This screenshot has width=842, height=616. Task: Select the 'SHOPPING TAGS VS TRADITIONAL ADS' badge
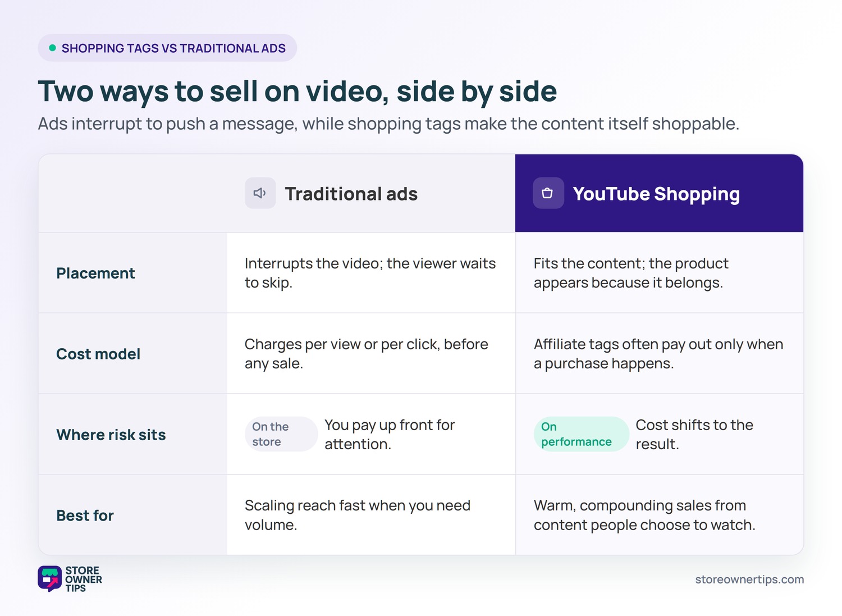pyautogui.click(x=167, y=48)
